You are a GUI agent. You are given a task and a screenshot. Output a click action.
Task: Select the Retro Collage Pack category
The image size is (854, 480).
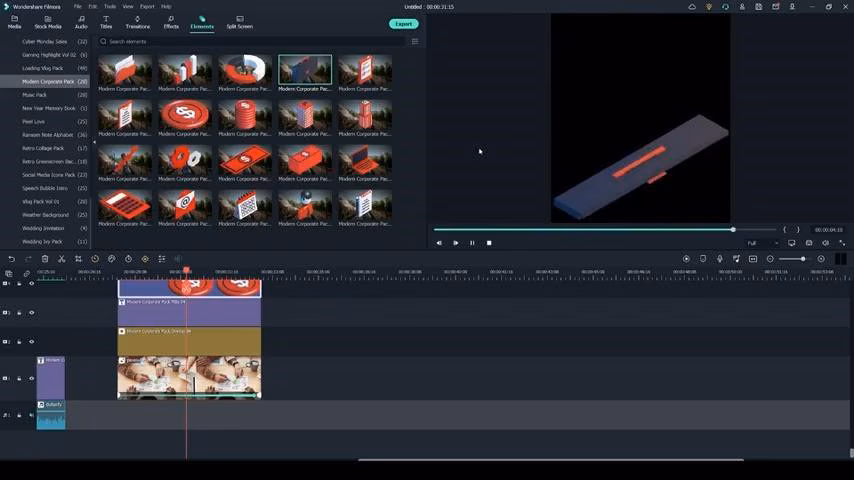(43, 148)
